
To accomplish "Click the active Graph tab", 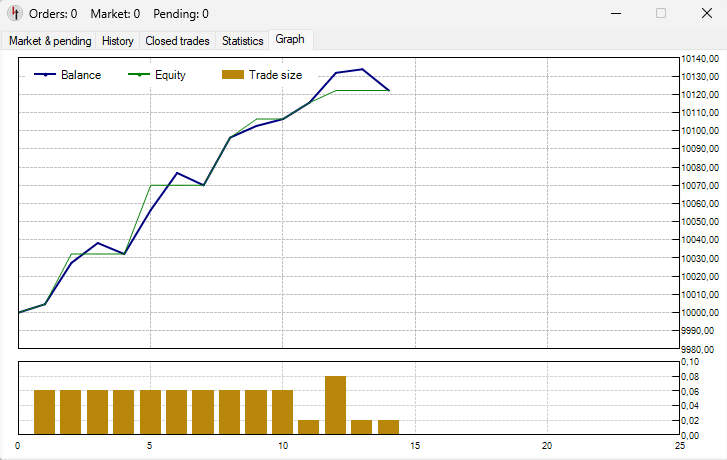I will [x=290, y=40].
